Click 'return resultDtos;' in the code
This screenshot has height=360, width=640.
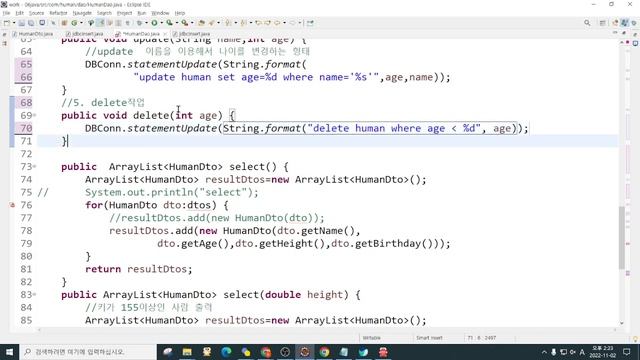(138, 269)
